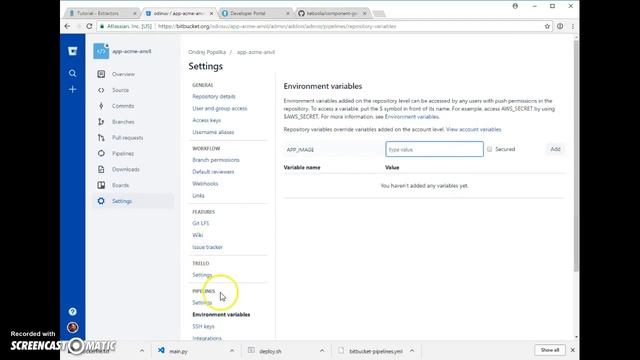Image resolution: width=640 pixels, height=360 pixels.
Task: Click the page vertical scrollbar
Action: (576, 155)
